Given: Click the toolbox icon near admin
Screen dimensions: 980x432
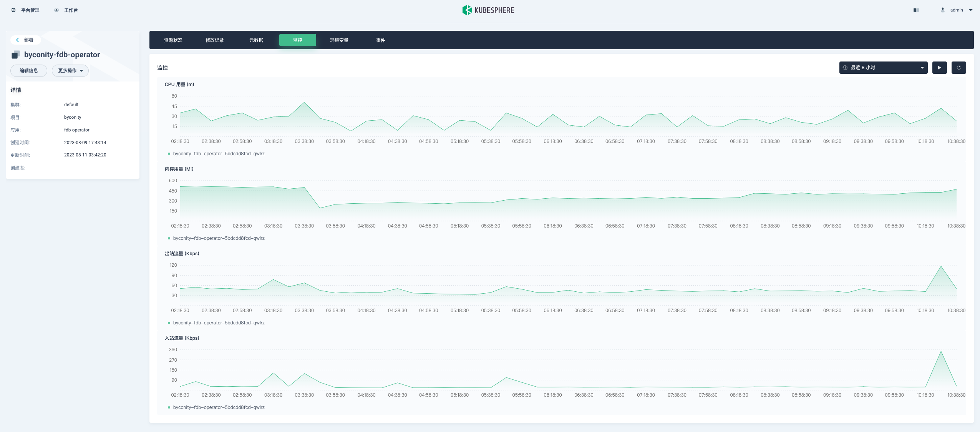Looking at the screenshot, I should (916, 10).
